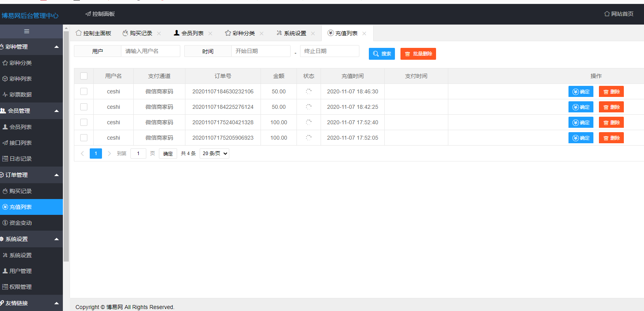Click the 彩种列表 cube icon in sidebar
This screenshot has width=644, height=311.
pyautogui.click(x=5, y=79)
